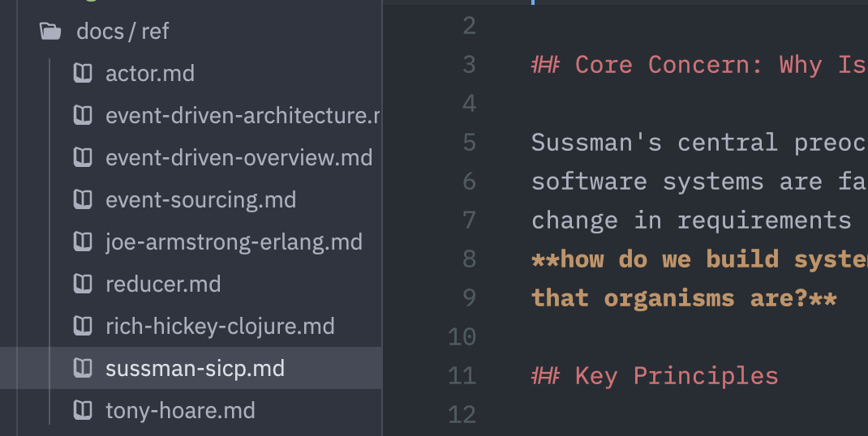Click the book icon beside actor.md

(82, 74)
